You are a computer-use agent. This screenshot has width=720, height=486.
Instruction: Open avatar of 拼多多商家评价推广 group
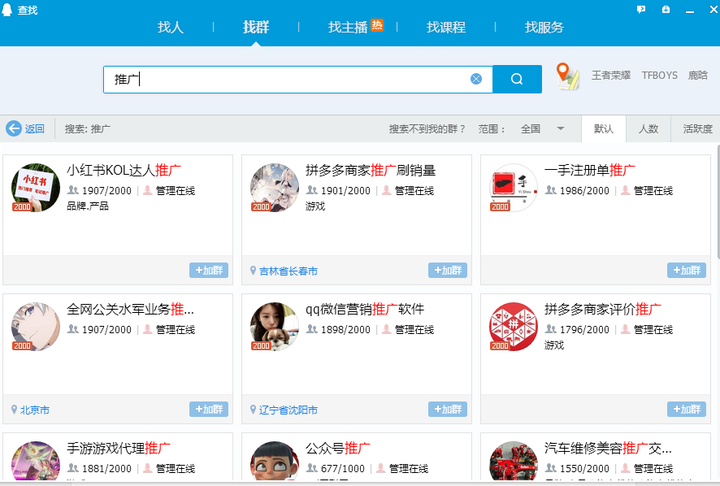coord(513,326)
